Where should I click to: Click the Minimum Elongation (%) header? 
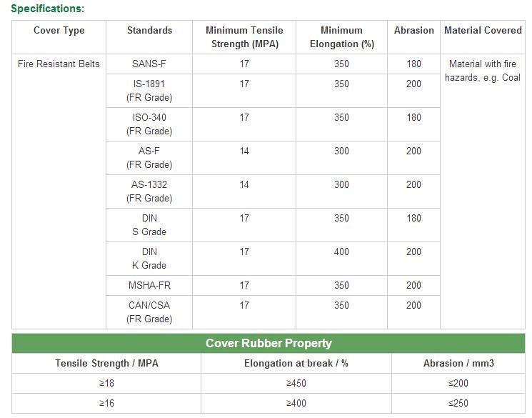tap(341, 37)
